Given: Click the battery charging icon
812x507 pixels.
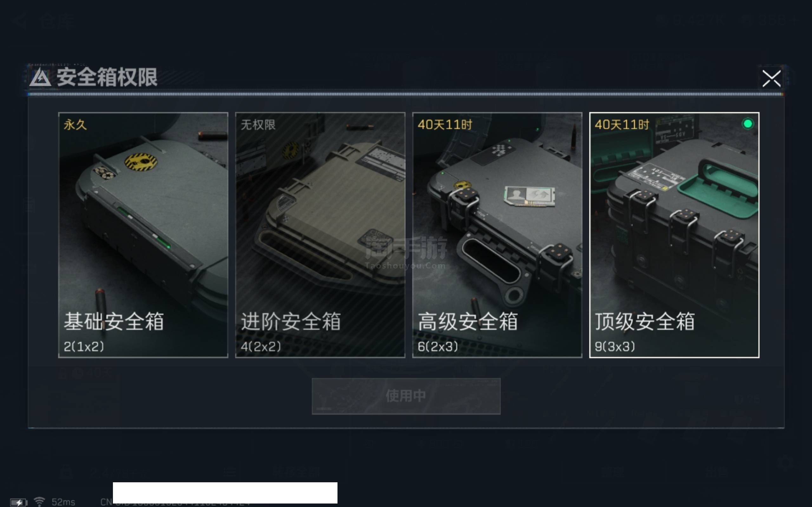Looking at the screenshot, I should 18,502.
